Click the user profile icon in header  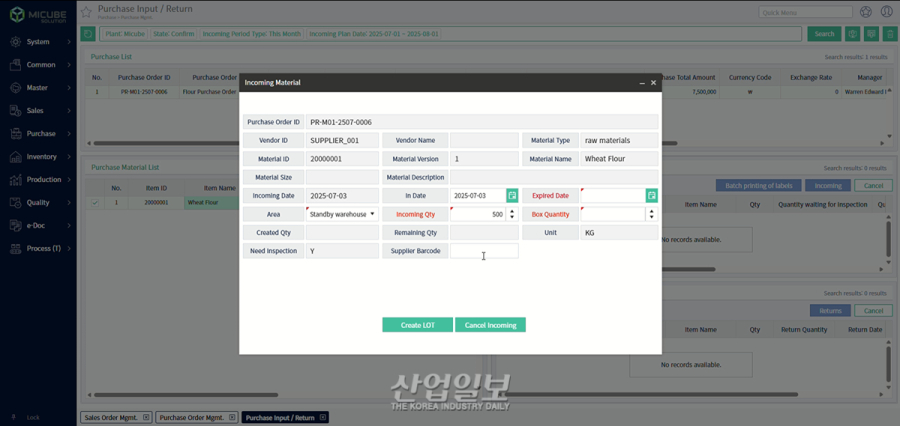coord(886,12)
